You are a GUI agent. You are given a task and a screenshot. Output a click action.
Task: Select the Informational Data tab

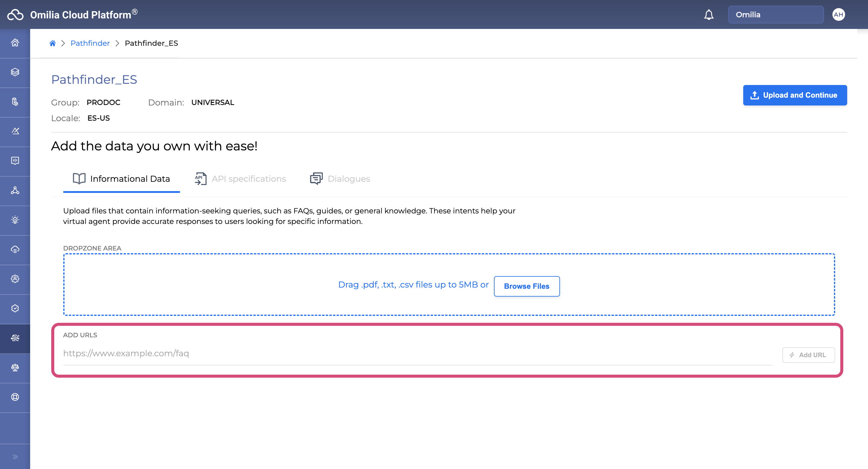[x=121, y=179]
